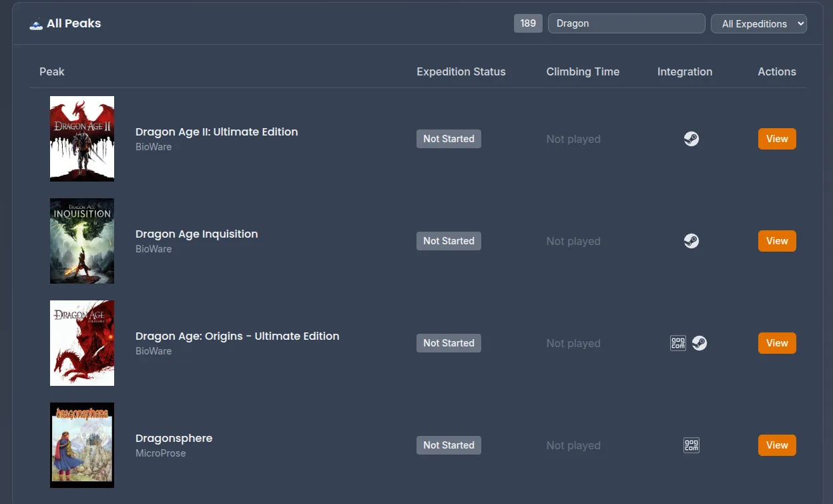Click BioWare under Dragon Age: Origins
The width and height of the screenshot is (833, 504).
click(x=154, y=351)
